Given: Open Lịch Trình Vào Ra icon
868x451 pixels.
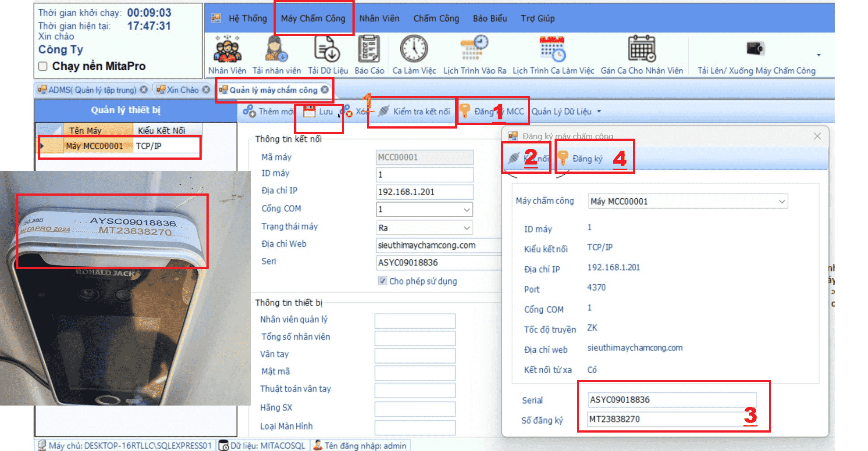Looking at the screenshot, I should [x=474, y=50].
